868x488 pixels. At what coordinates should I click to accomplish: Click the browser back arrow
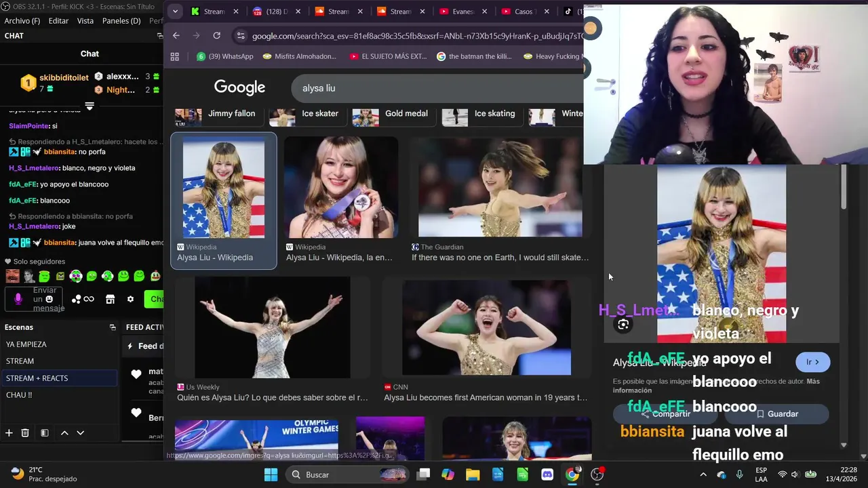[x=176, y=35]
